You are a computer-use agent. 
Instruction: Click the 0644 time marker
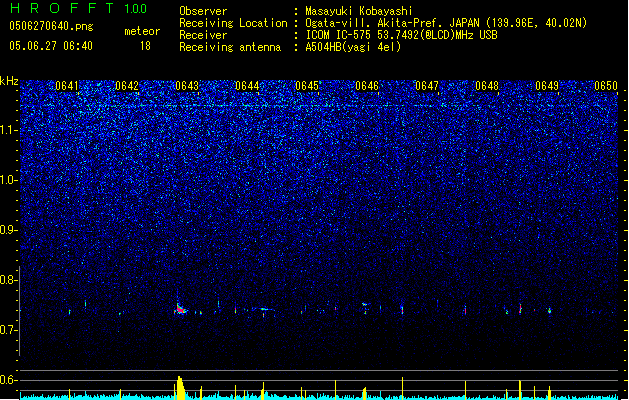[x=247, y=86]
